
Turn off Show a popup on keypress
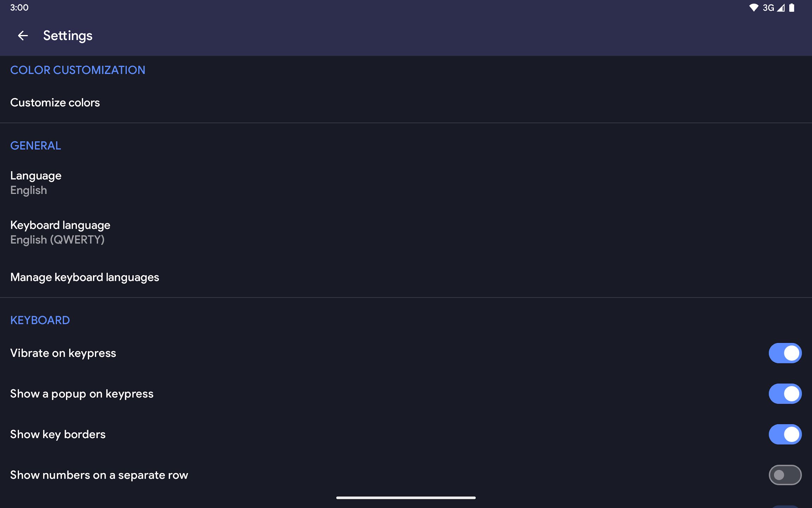point(785,394)
